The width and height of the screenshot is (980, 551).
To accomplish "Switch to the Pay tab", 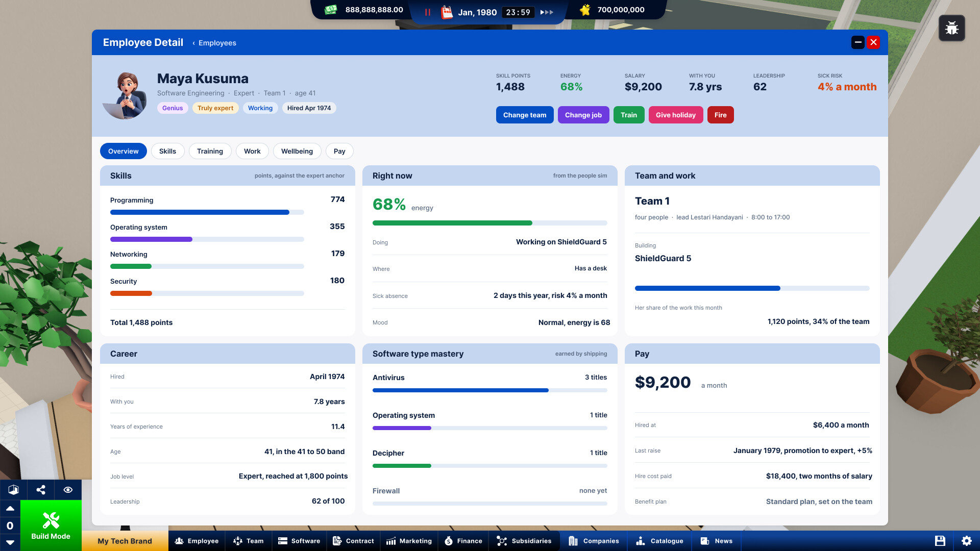I will click(x=339, y=151).
